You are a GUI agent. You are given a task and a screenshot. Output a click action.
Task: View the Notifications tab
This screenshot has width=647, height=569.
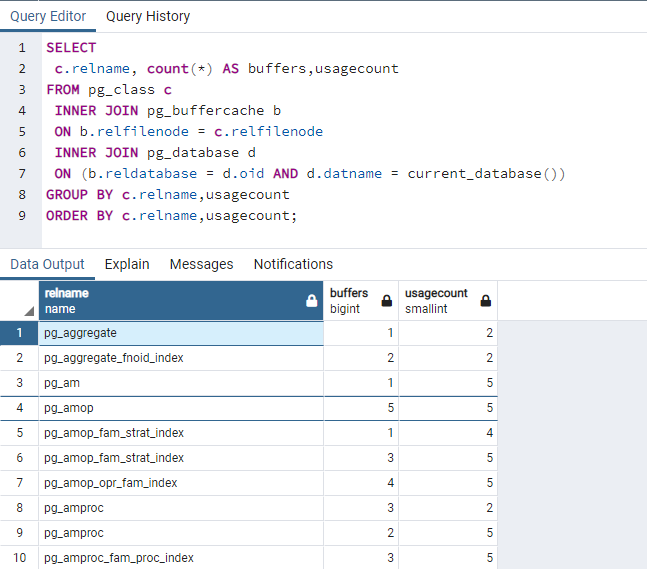pos(293,264)
